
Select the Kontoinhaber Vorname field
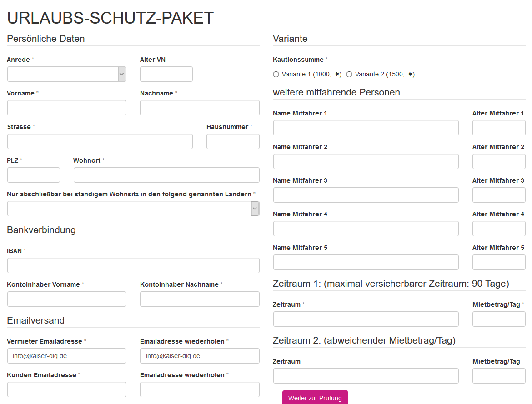coord(67,299)
